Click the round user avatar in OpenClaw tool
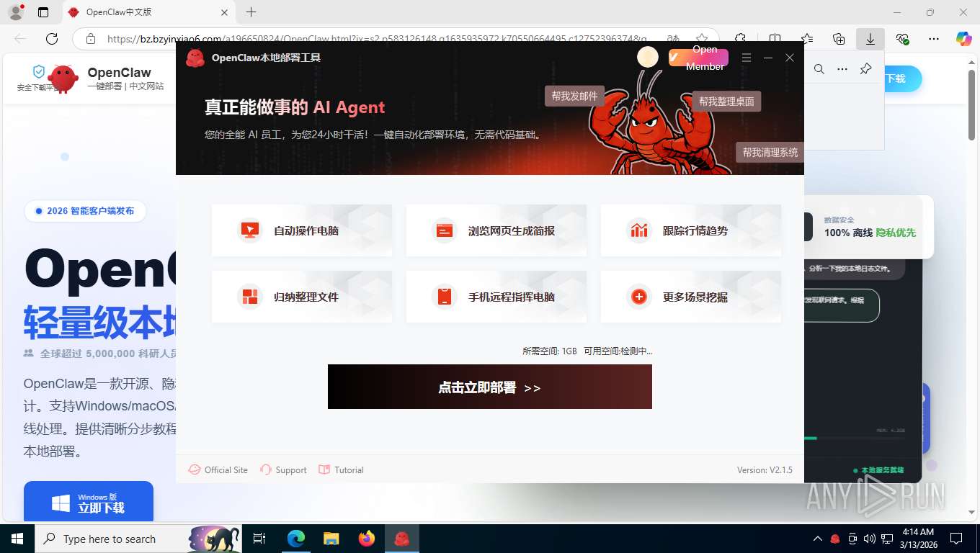 (x=648, y=57)
